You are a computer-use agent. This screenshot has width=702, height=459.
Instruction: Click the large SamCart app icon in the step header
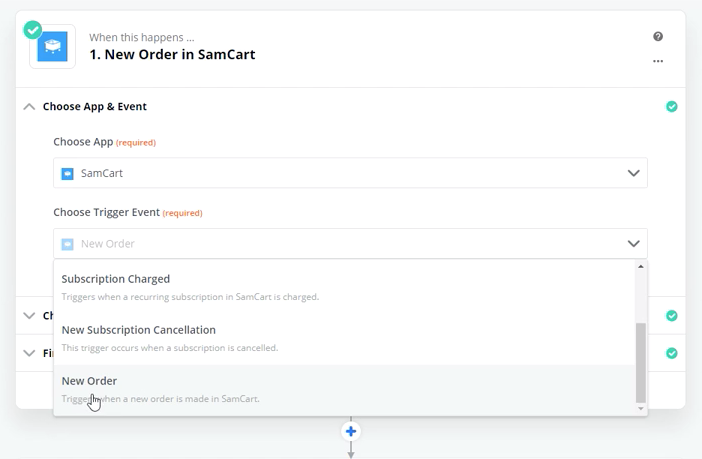pos(52,47)
